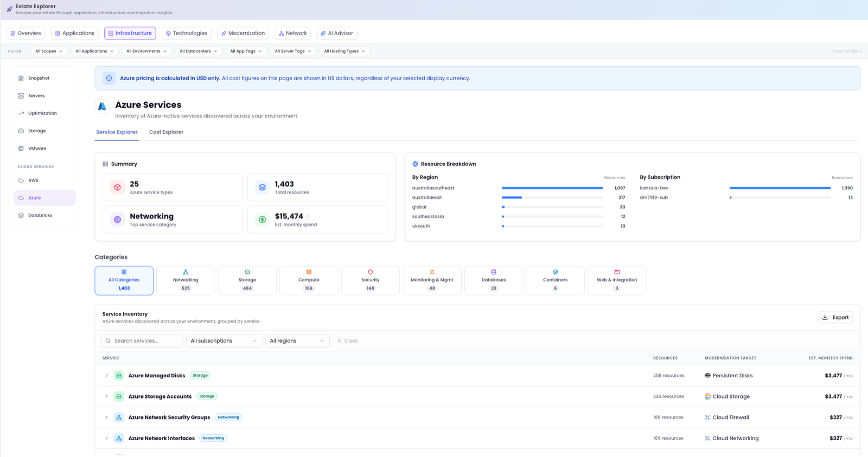
Task: Open the All Applications filter dropdown
Action: point(94,51)
